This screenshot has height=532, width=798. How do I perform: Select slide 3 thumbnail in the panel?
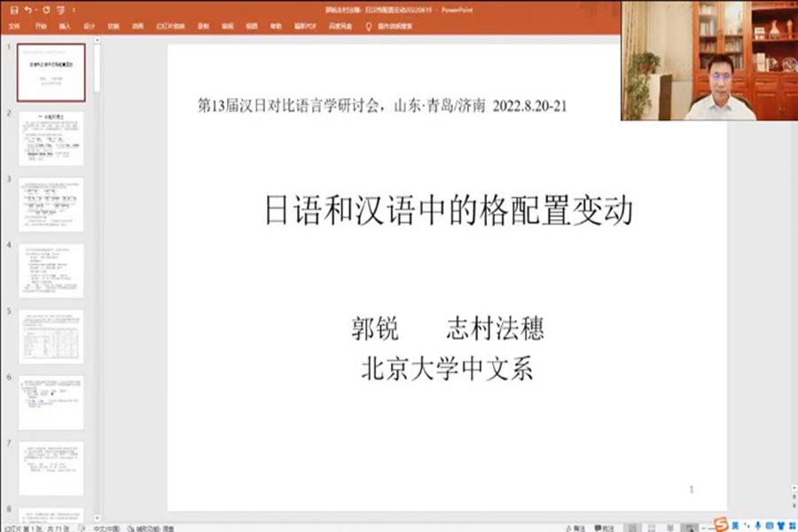coord(51,205)
